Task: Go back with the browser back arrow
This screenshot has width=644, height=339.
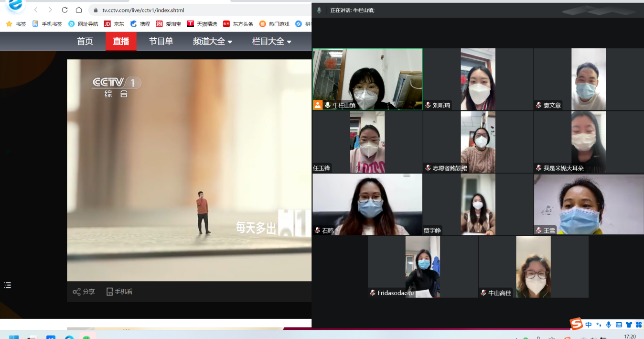Action: [36, 10]
